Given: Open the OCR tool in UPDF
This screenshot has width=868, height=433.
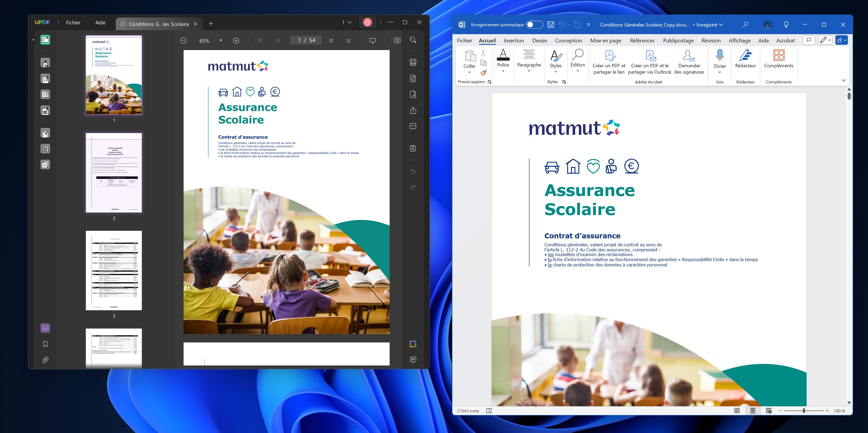Looking at the screenshot, I should tap(413, 63).
